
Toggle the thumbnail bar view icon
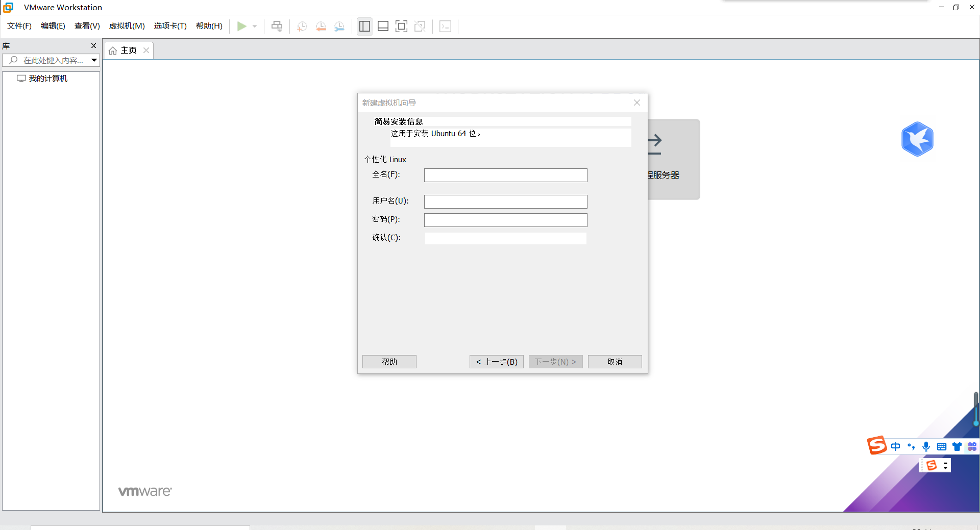click(x=383, y=26)
